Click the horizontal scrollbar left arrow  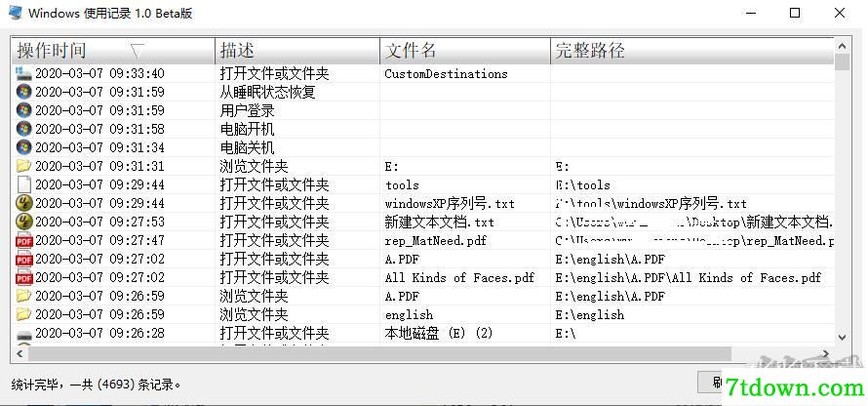[20, 353]
